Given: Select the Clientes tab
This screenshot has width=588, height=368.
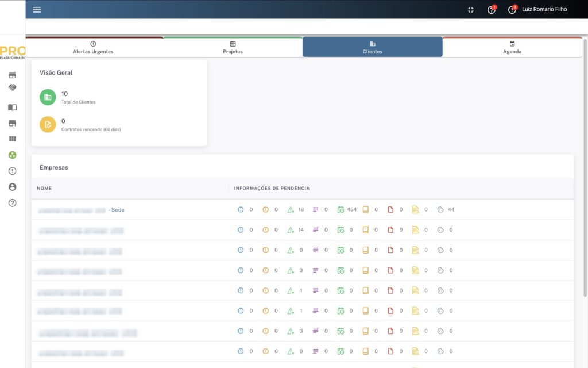Looking at the screenshot, I should click(372, 48).
